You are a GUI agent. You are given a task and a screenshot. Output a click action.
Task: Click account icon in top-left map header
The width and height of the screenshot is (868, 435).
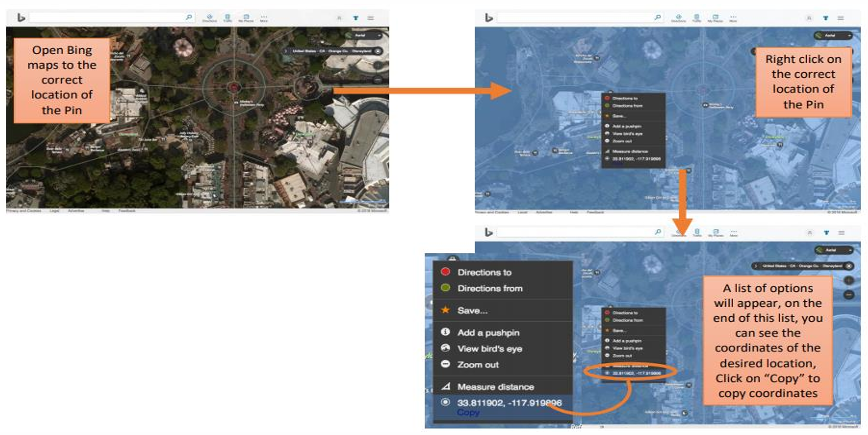click(x=339, y=18)
